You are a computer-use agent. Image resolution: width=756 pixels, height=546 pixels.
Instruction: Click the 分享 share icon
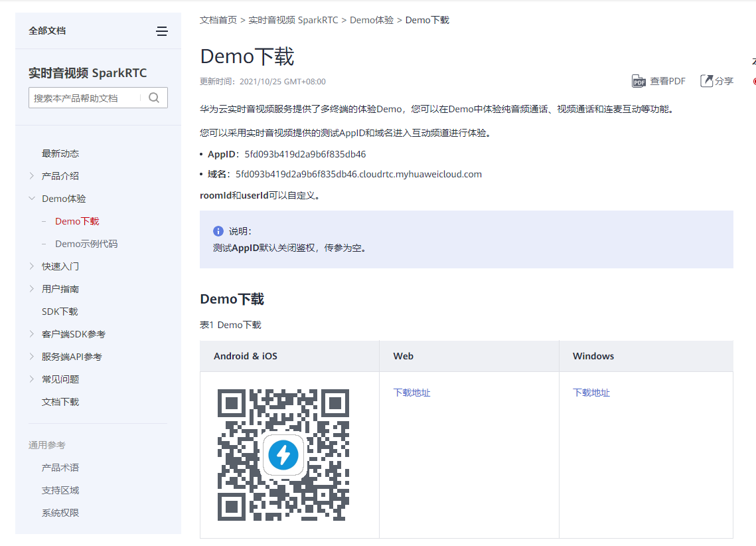[x=706, y=81]
